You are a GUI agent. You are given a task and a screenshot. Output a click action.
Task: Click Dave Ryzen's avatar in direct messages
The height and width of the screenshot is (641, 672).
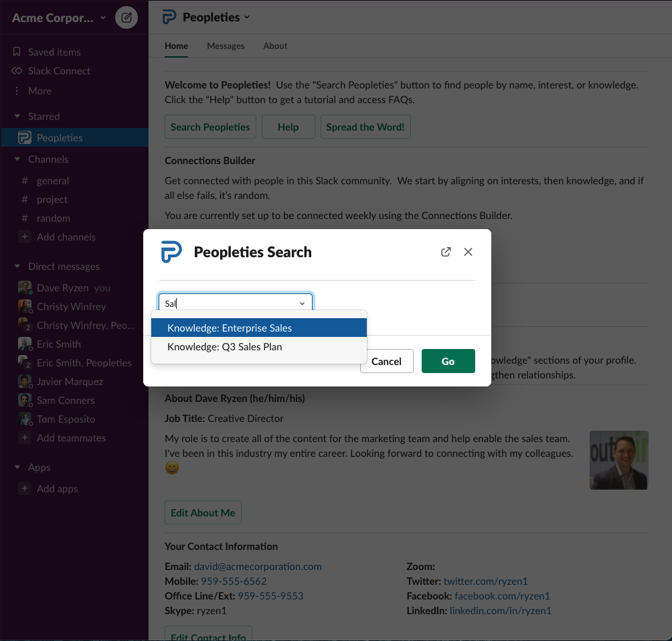pyautogui.click(x=25, y=287)
